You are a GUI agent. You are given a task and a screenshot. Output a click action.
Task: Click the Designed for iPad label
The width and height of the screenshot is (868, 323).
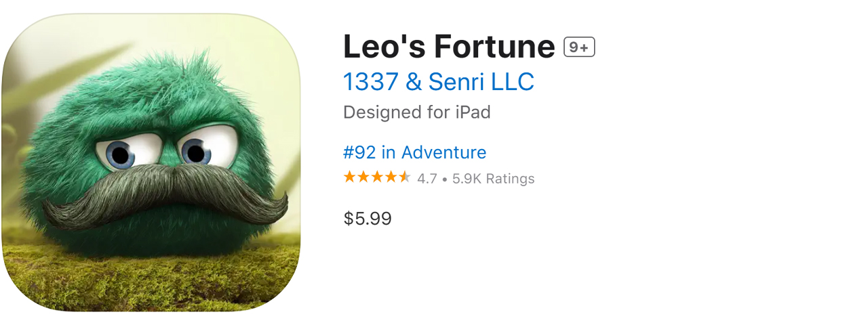point(416,112)
